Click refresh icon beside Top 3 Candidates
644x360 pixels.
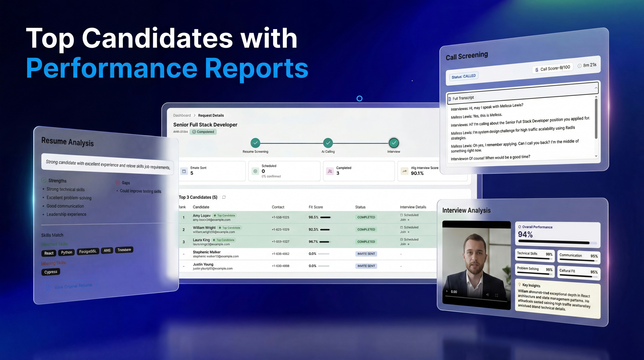point(224,197)
